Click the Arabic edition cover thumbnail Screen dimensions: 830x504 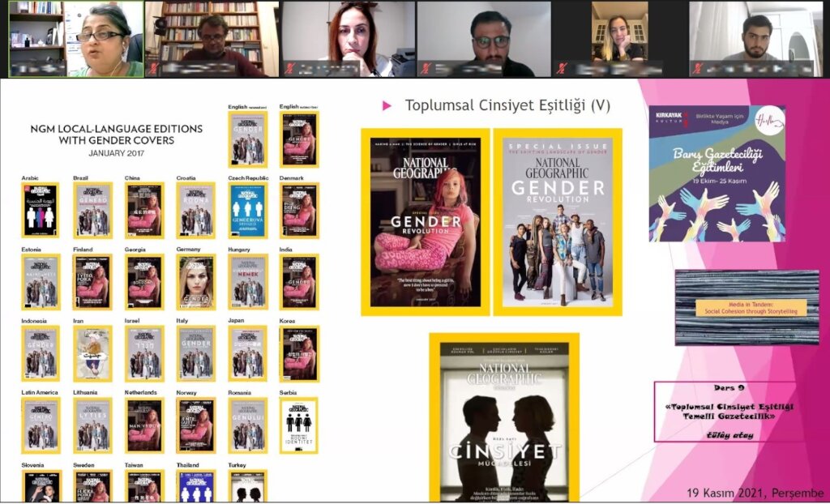pyautogui.click(x=41, y=210)
